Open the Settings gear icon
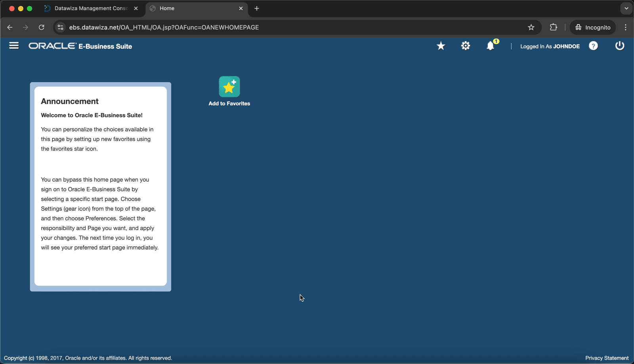This screenshot has width=634, height=364. (466, 46)
